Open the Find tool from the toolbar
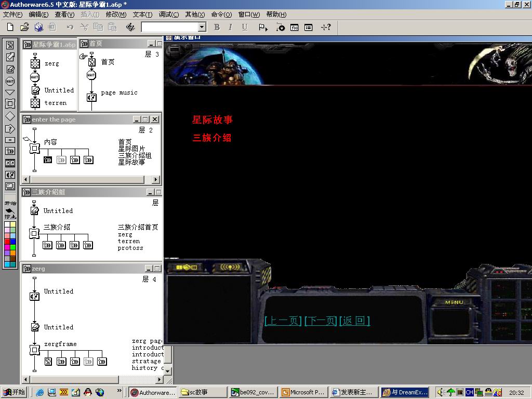 point(130,27)
